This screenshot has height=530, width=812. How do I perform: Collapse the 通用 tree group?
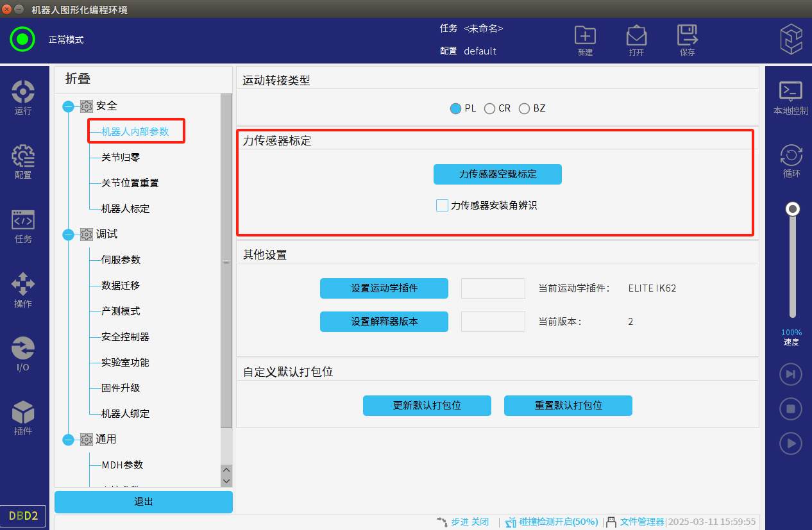pyautogui.click(x=68, y=440)
